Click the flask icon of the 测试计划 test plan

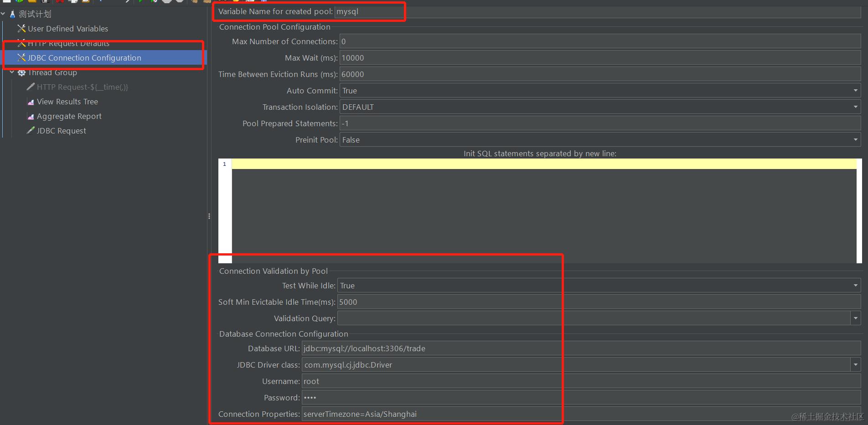(x=12, y=14)
